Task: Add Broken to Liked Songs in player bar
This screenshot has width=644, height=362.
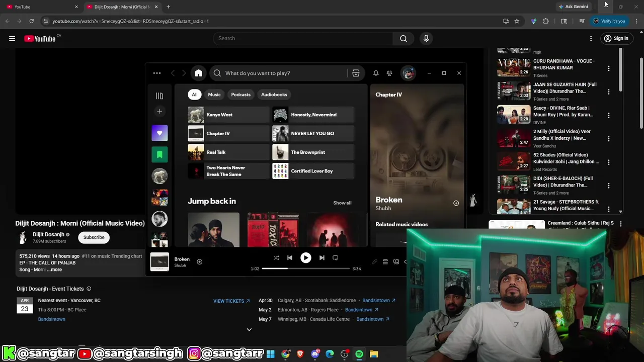Action: [x=199, y=261]
